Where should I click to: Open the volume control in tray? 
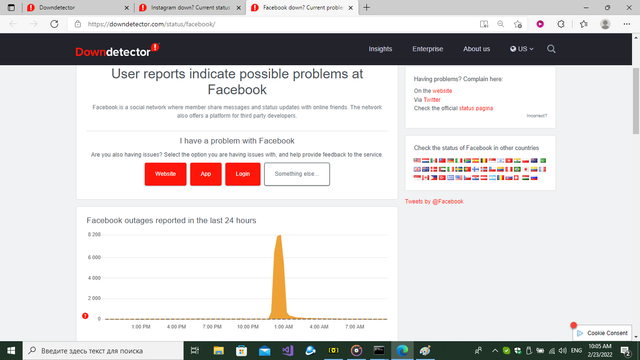562,351
